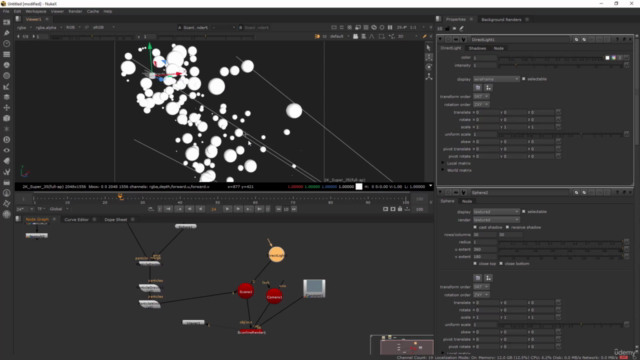The image size is (640, 360).
Task: Click the Properties panel clear-all icon
Action: tap(454, 29)
